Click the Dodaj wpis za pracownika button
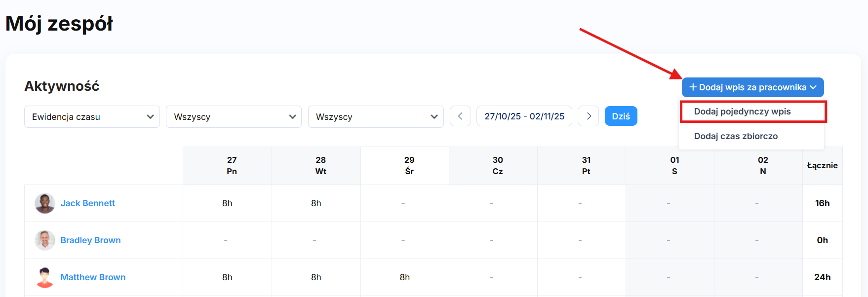Image resolution: width=868 pixels, height=297 pixels. (752, 87)
